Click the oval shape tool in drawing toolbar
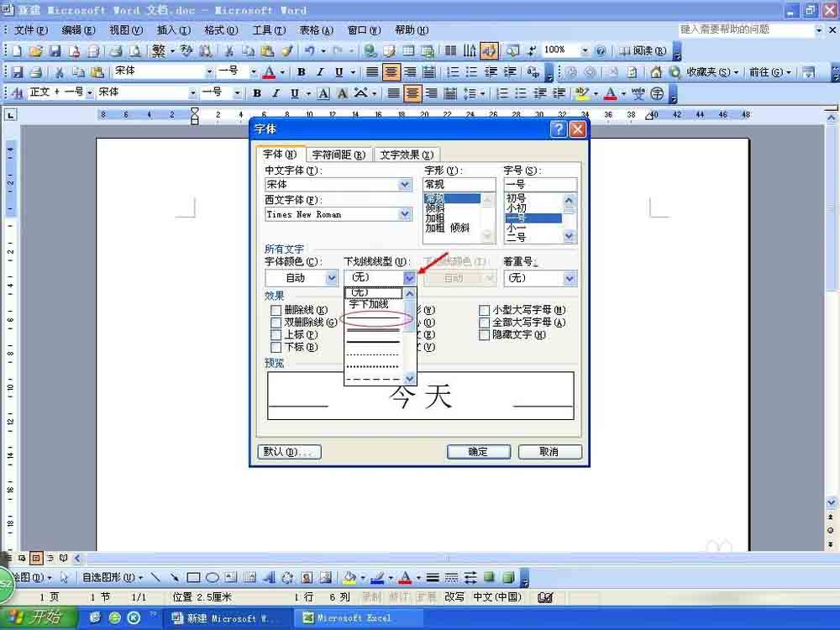The width and height of the screenshot is (840, 630). 213,578
